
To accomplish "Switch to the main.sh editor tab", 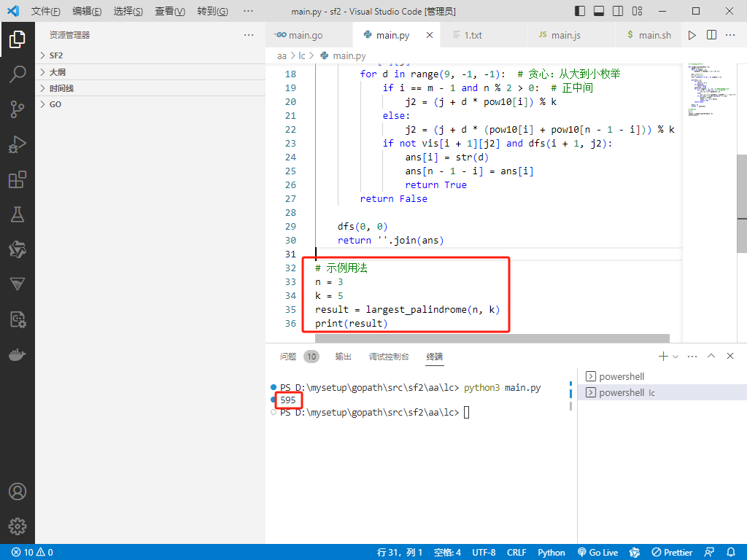I will pos(650,35).
